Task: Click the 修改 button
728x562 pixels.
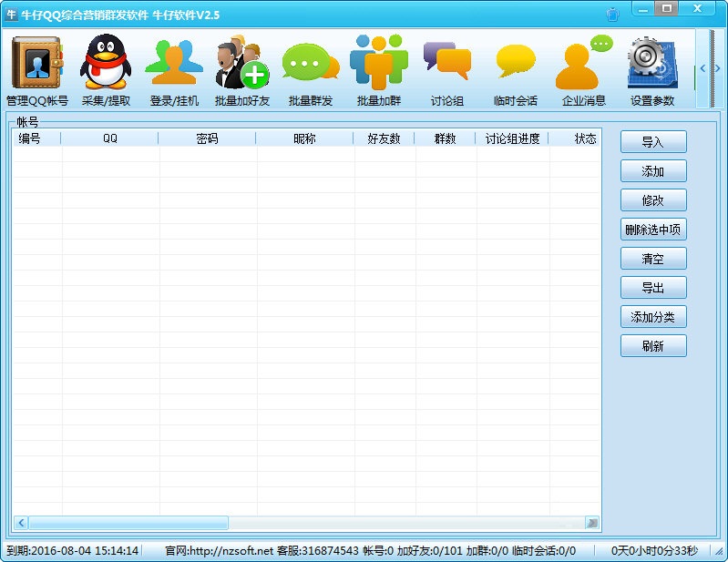Action: tap(653, 200)
